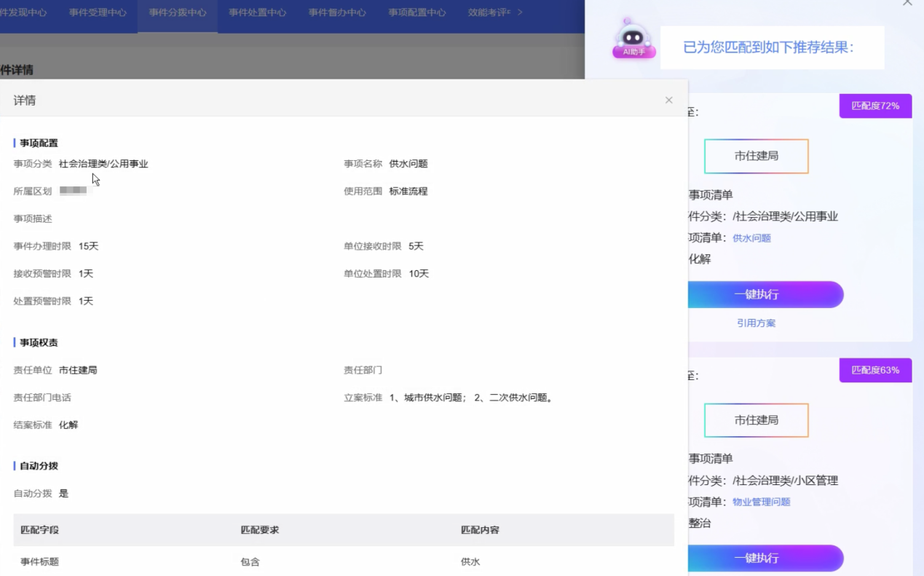Switch to the 事件受理中心 tab
This screenshot has height=576, width=924.
[98, 13]
